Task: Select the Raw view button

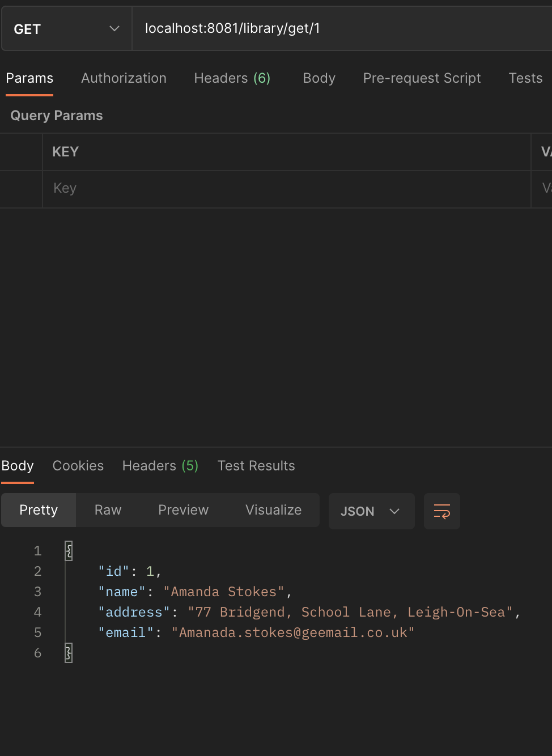Action: (108, 510)
